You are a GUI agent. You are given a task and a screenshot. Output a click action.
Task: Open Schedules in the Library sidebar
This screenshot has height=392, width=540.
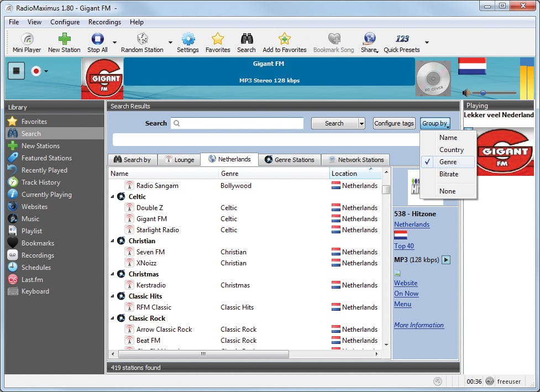[x=55, y=267]
